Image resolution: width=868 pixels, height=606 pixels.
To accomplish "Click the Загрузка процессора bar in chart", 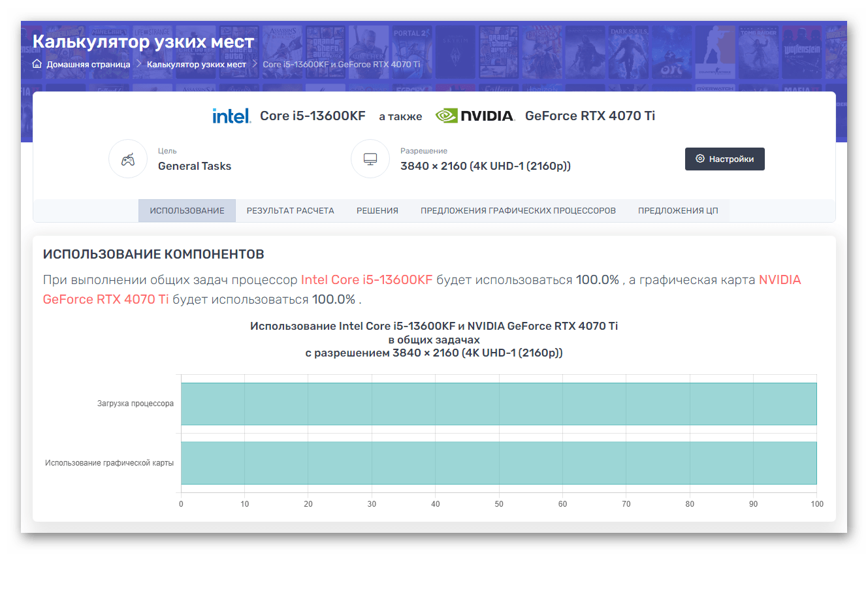I will tap(499, 404).
